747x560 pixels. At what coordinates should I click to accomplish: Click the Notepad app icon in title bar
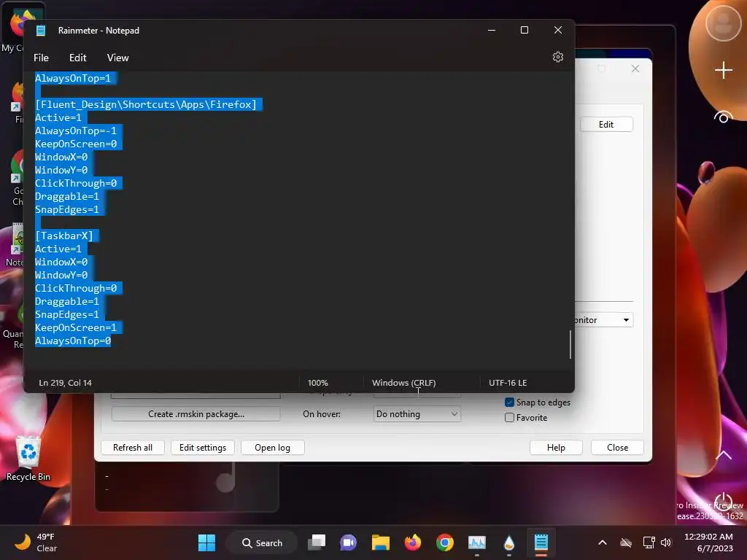(41, 31)
